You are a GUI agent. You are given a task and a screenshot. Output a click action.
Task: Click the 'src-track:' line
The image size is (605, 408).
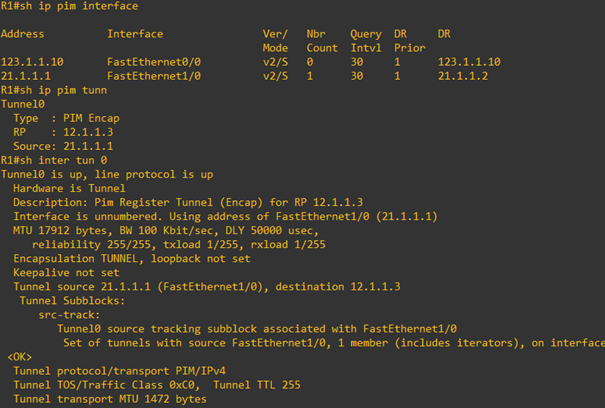point(69,315)
